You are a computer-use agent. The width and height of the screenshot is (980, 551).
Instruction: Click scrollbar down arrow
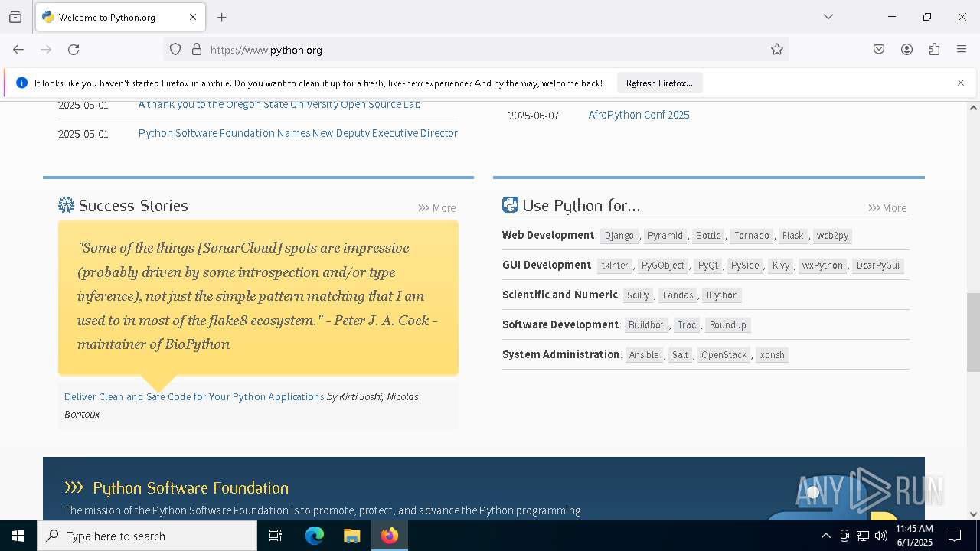pos(973,514)
